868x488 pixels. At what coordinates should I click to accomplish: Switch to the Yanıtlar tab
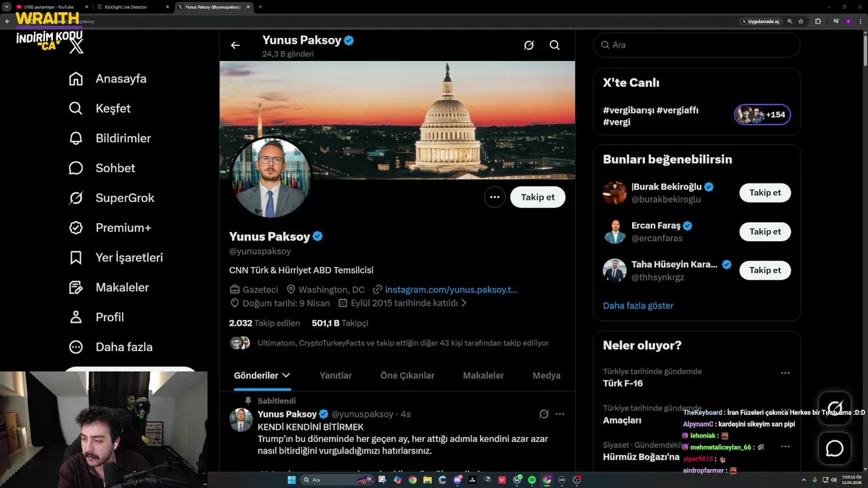coord(336,375)
